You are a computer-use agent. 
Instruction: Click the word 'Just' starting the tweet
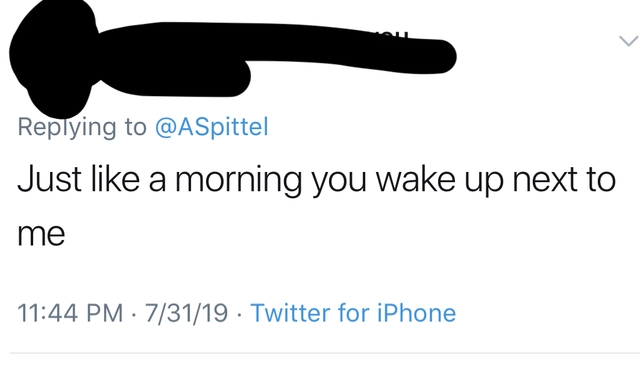coord(49,180)
